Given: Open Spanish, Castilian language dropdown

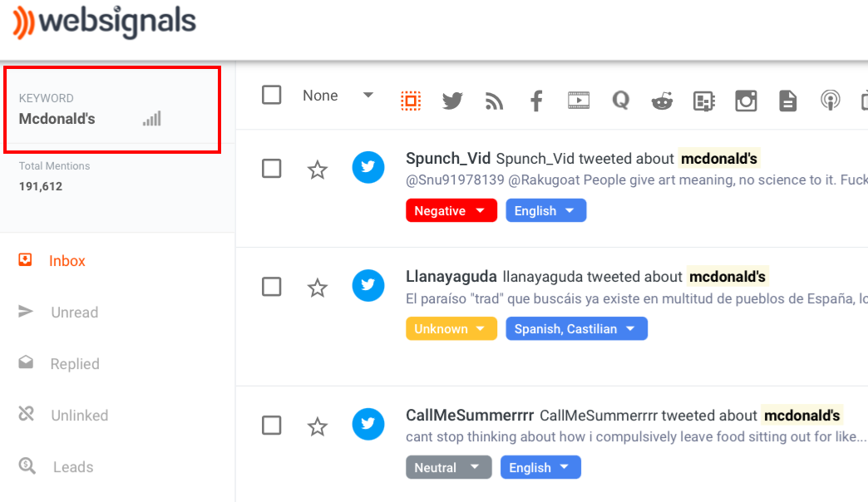Looking at the screenshot, I should point(576,328).
